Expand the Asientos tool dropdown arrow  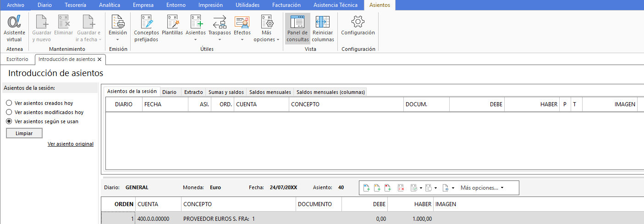pyautogui.click(x=196, y=40)
